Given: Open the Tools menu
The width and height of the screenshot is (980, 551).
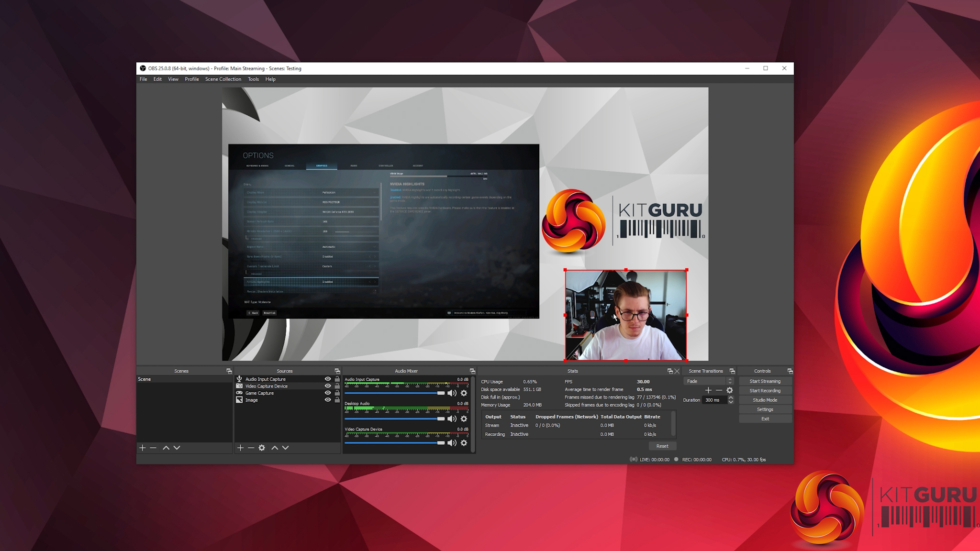Looking at the screenshot, I should [253, 79].
